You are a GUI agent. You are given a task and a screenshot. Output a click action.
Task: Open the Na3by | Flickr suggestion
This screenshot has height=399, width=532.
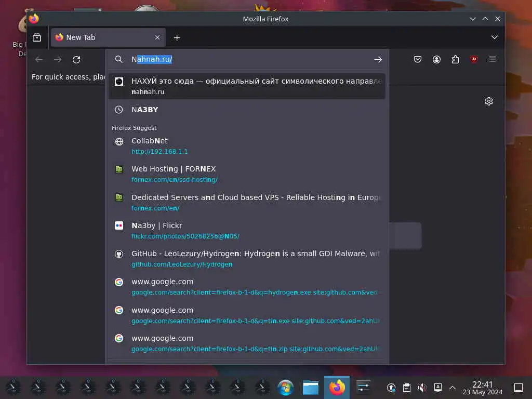(247, 231)
